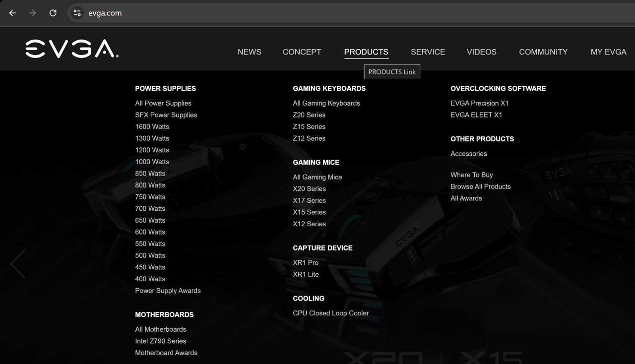Browse X15 Series mice
Image resolution: width=635 pixels, height=364 pixels.
310,212
